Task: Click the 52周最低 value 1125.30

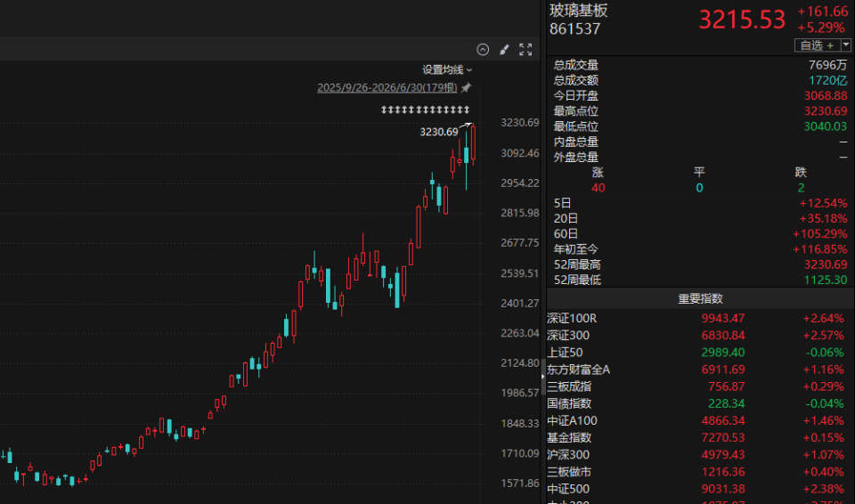Action: [826, 280]
